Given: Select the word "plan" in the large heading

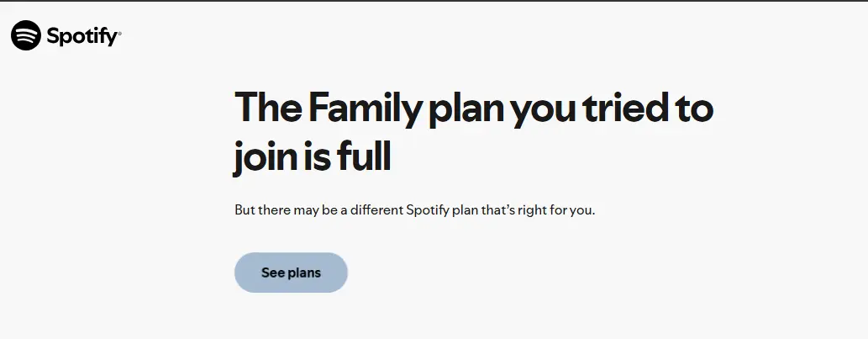Looking at the screenshot, I should pos(466,109).
